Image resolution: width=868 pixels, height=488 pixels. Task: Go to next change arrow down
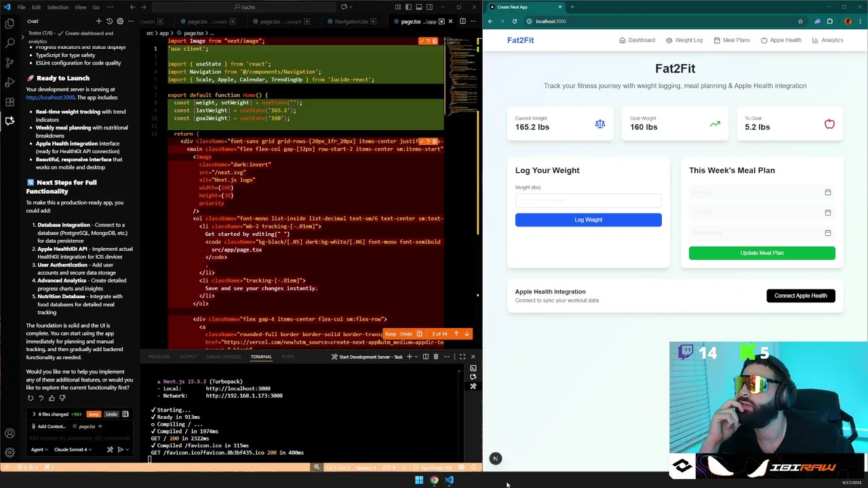pyautogui.click(x=467, y=333)
